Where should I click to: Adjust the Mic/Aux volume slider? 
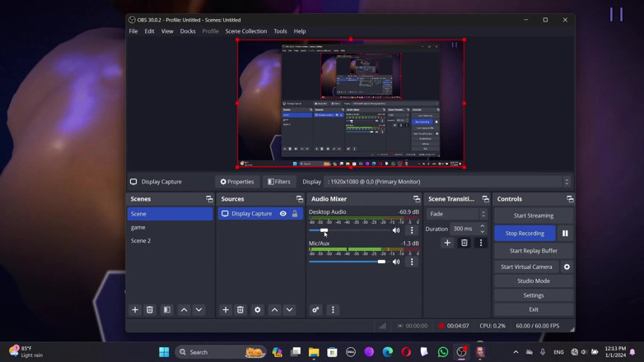381,262
